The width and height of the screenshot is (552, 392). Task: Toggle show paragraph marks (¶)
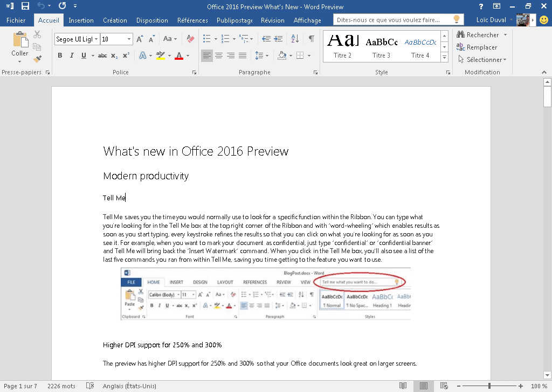tap(312, 39)
